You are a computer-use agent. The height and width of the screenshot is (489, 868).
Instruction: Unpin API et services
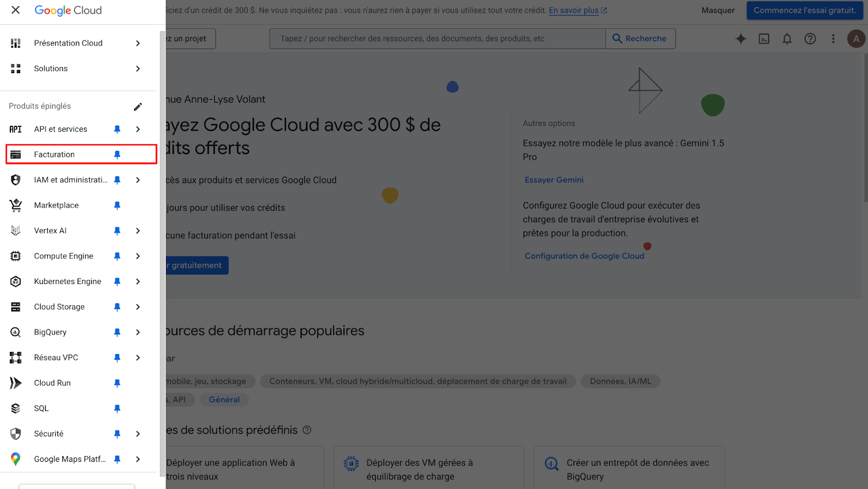click(x=117, y=129)
